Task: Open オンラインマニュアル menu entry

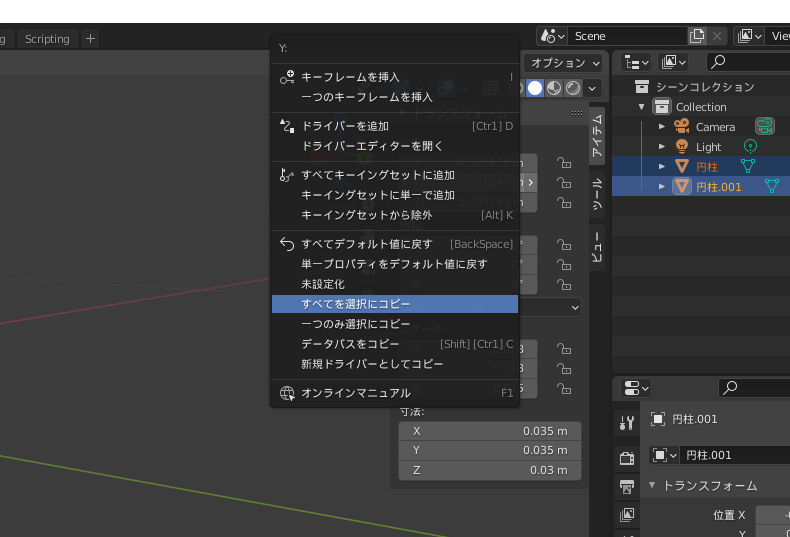Action: click(394, 393)
